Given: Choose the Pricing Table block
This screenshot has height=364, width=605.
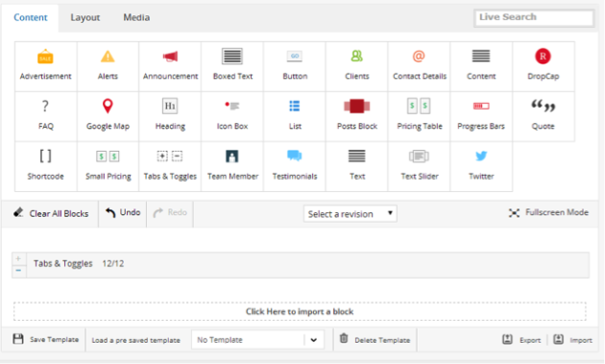Looking at the screenshot, I should [x=419, y=116].
